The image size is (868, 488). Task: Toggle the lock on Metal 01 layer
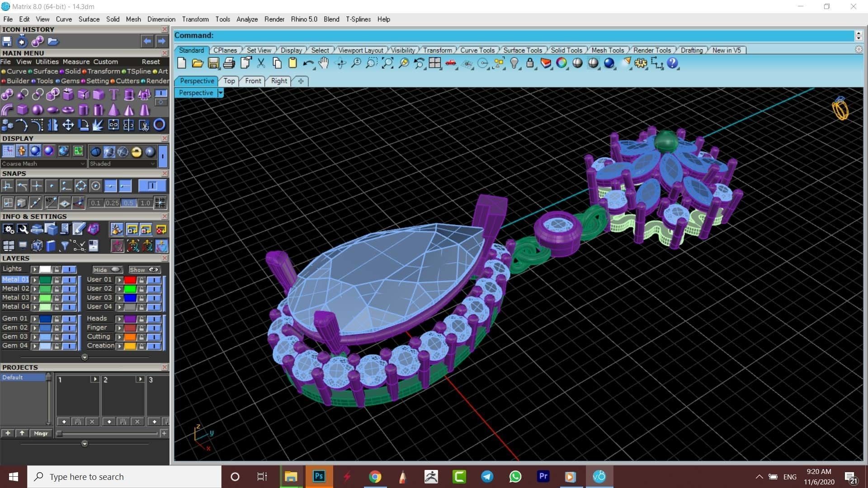(57, 280)
